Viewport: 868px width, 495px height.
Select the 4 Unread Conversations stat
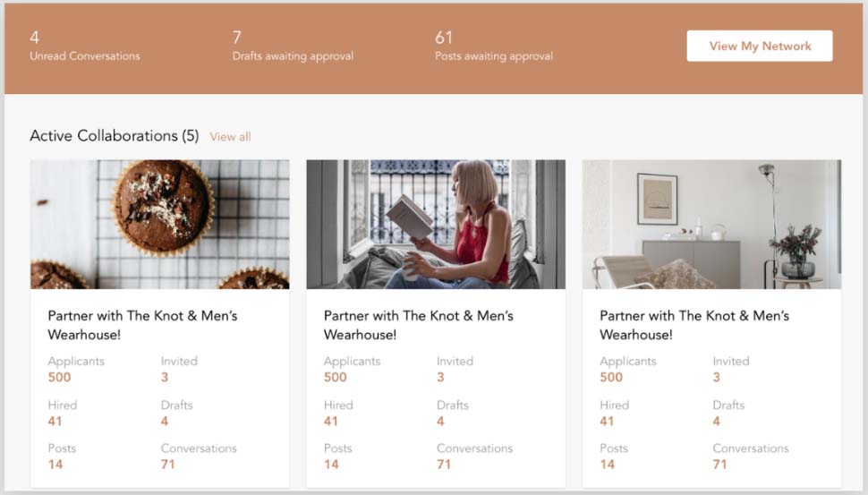pos(85,46)
